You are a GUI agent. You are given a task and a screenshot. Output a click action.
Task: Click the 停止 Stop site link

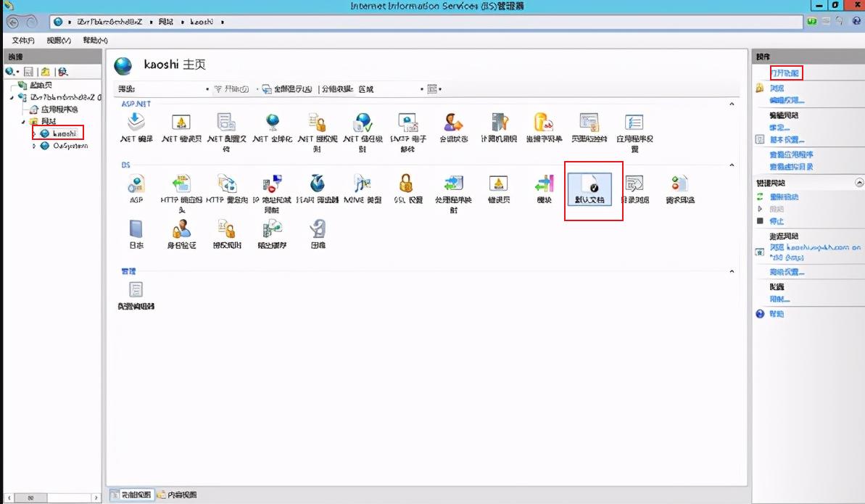coord(777,220)
